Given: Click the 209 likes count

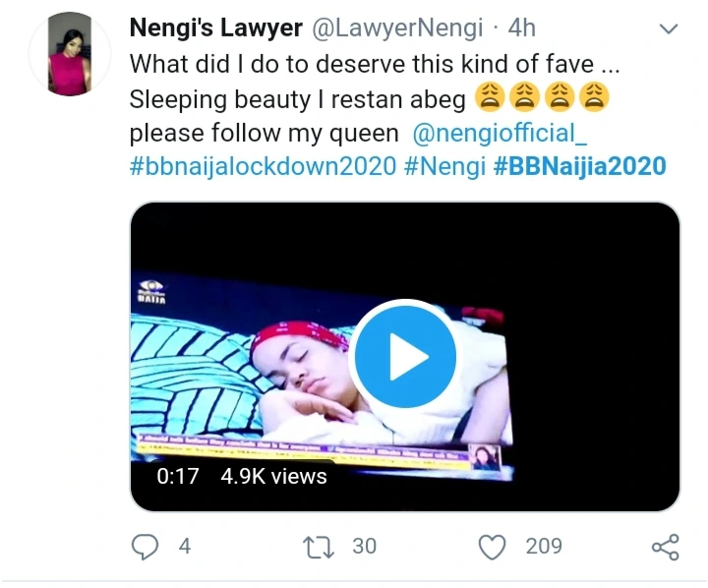Looking at the screenshot, I should point(543,546).
